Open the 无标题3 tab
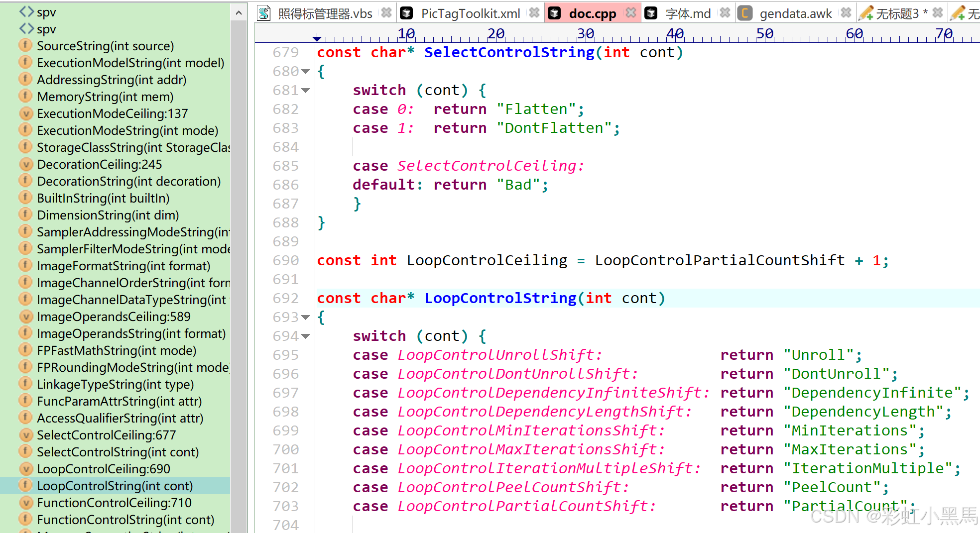The image size is (980, 533). (897, 13)
